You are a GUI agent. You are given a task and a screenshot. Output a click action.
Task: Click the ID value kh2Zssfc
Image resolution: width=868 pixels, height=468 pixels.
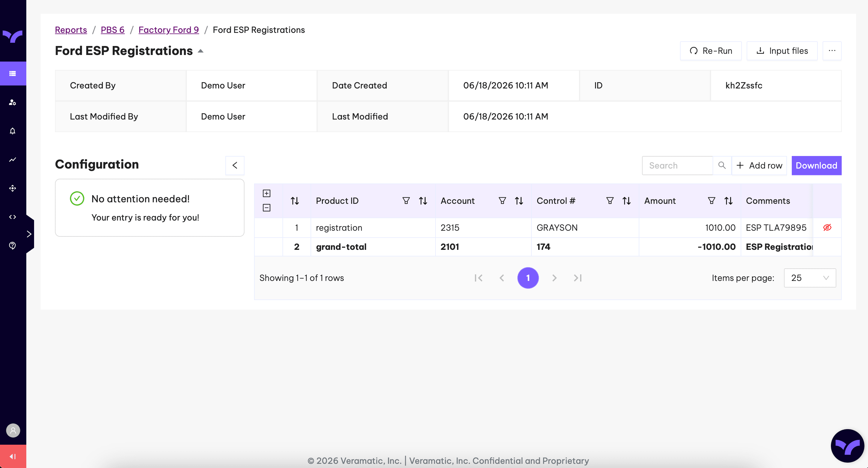pos(744,85)
